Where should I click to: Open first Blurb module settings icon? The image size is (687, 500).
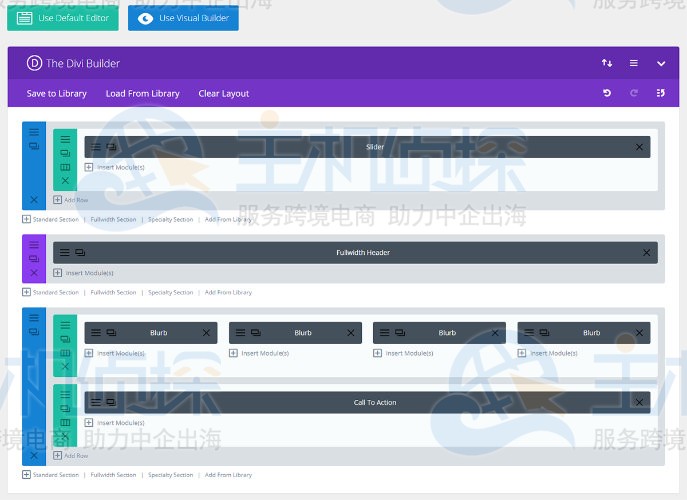[96, 333]
